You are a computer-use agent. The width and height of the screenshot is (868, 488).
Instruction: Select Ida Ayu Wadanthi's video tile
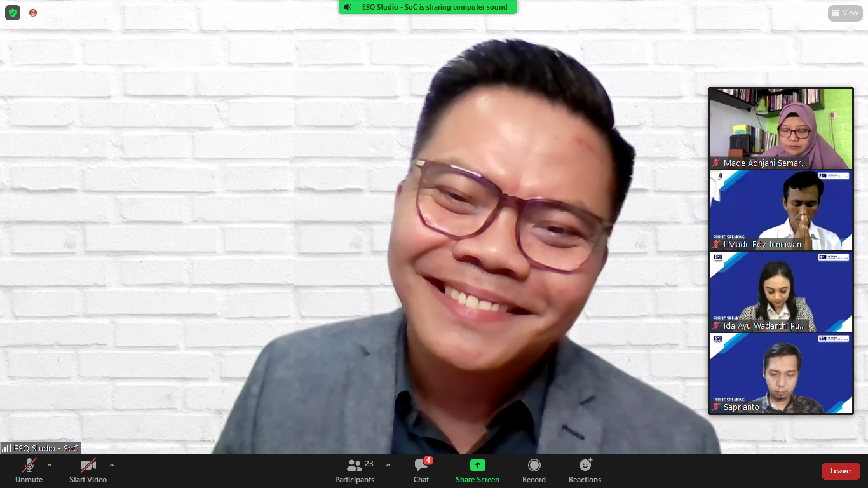780,291
